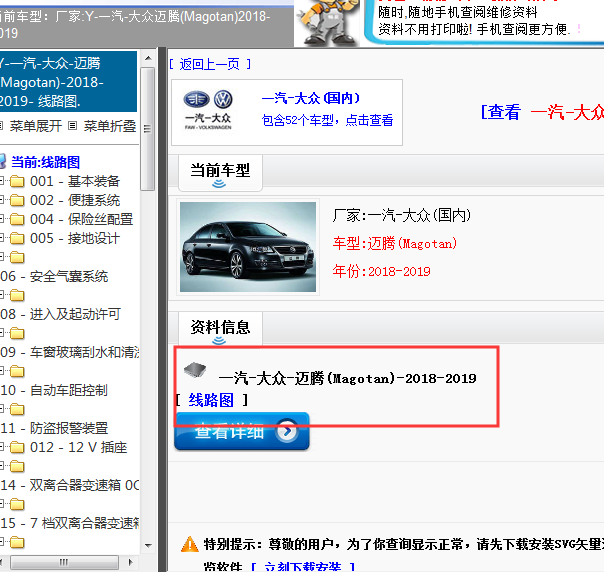Click folder icon above 自动车距控制
The image size is (604, 572).
click(x=17, y=371)
